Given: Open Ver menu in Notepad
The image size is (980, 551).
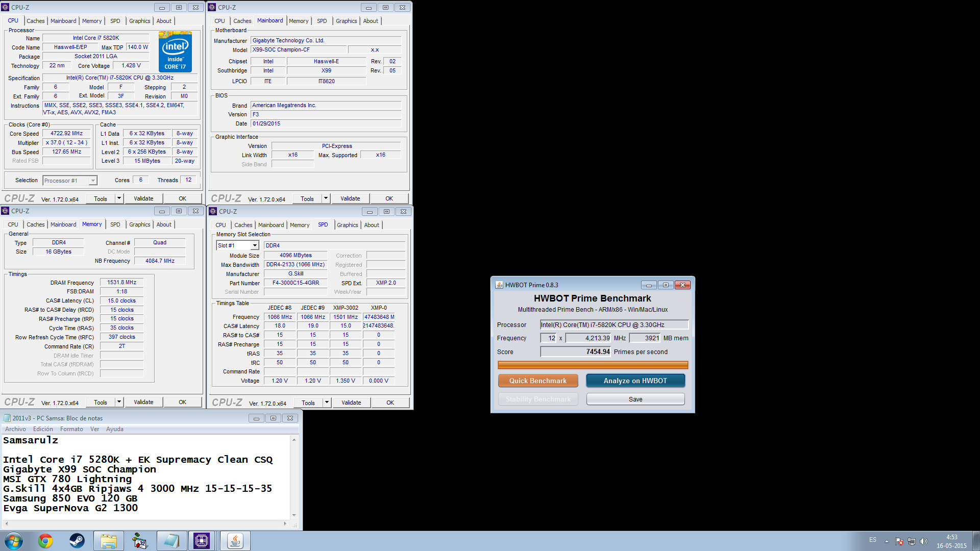Looking at the screenshot, I should (x=94, y=429).
